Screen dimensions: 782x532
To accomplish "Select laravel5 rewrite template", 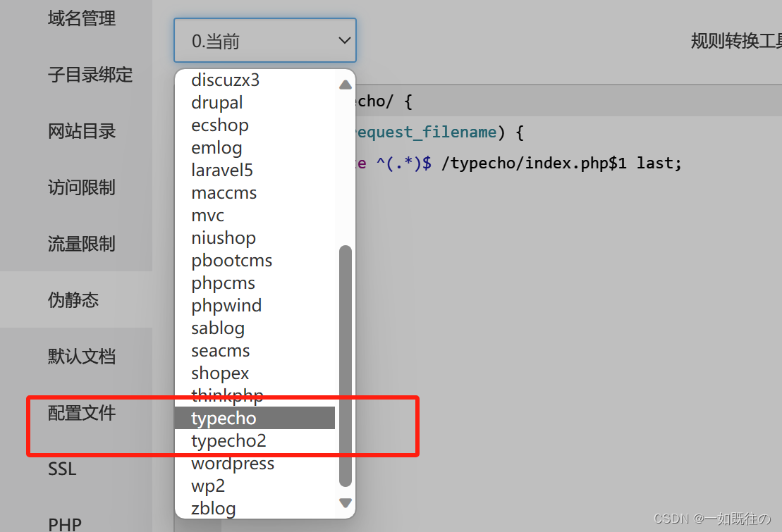I will [x=221, y=170].
